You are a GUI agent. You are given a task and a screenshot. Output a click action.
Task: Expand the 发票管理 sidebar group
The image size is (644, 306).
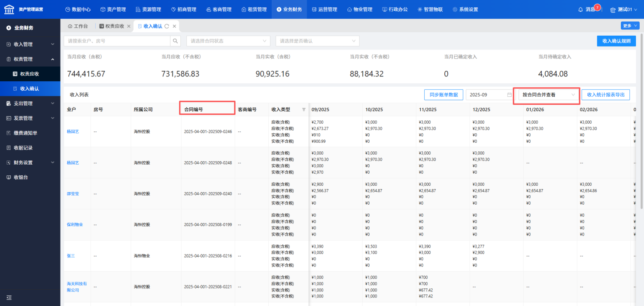tap(30, 118)
